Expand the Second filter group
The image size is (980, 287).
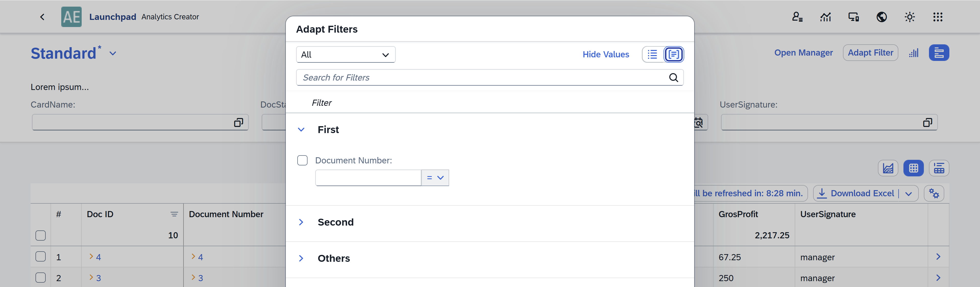click(301, 222)
